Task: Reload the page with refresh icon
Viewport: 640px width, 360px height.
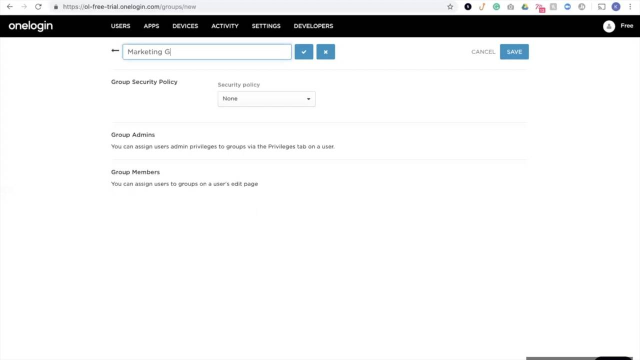Action: click(x=38, y=7)
